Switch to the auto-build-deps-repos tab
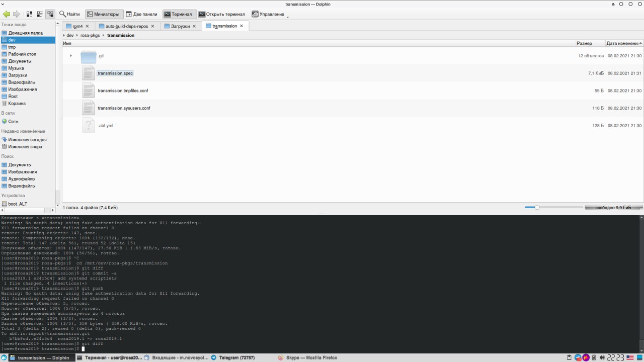 [127, 26]
